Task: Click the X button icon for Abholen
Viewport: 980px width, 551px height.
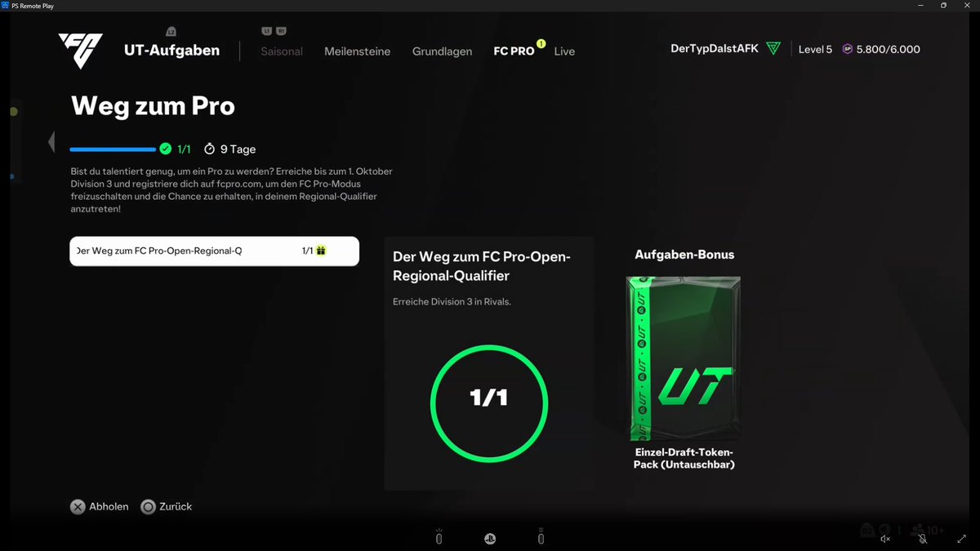Action: click(x=78, y=507)
